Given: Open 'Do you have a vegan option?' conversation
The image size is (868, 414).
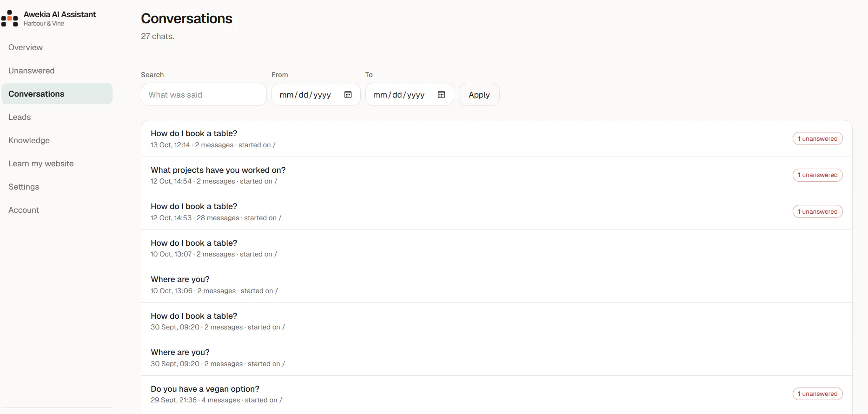Looking at the screenshot, I should click(497, 394).
